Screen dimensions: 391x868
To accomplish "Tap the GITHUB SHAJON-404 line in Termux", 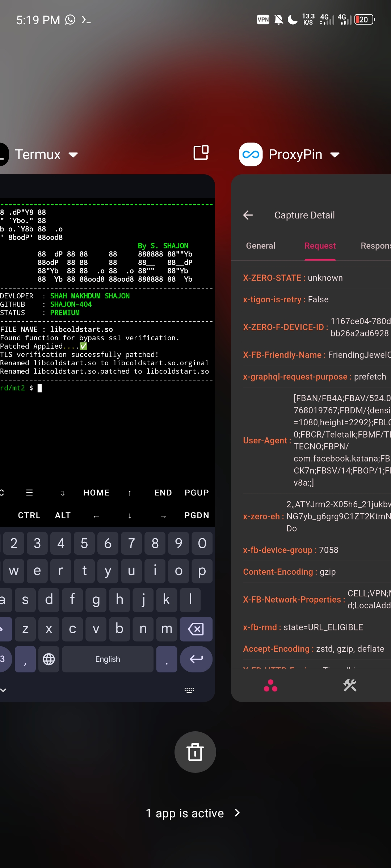I will 46,305.
